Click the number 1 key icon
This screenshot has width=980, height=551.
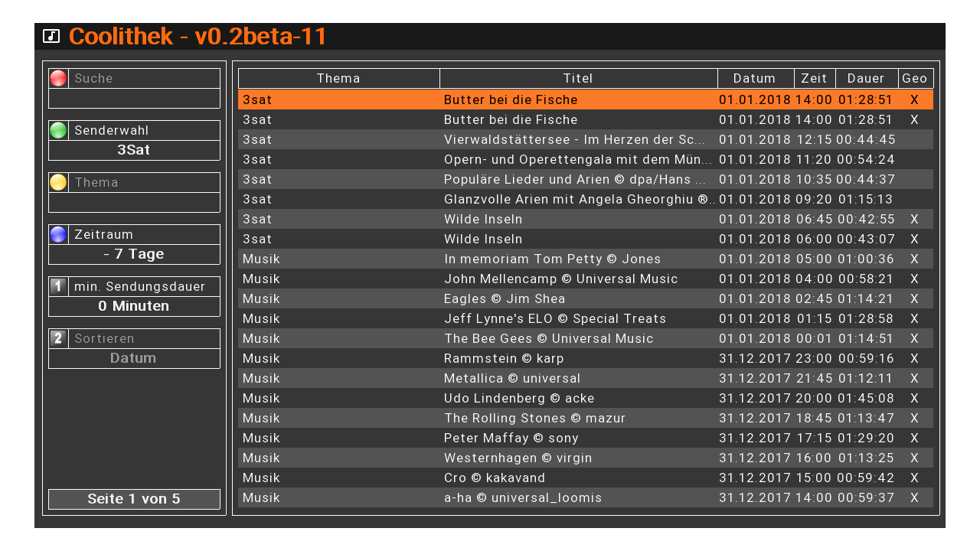(x=58, y=286)
